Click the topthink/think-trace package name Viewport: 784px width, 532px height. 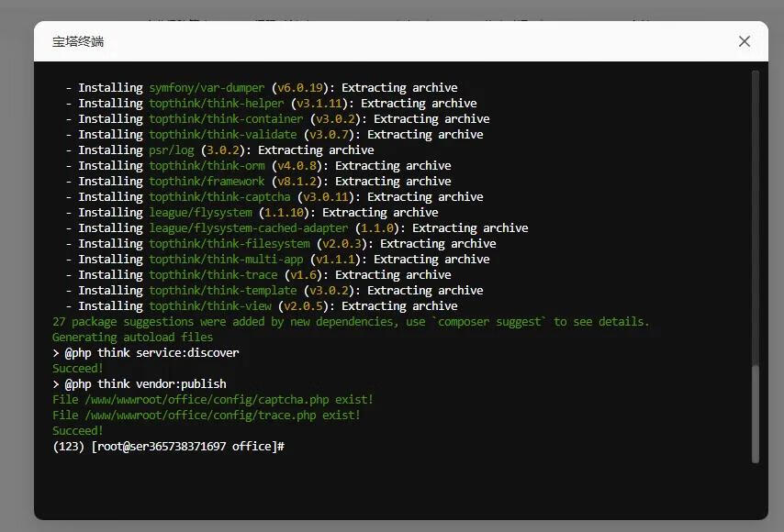[213, 274]
